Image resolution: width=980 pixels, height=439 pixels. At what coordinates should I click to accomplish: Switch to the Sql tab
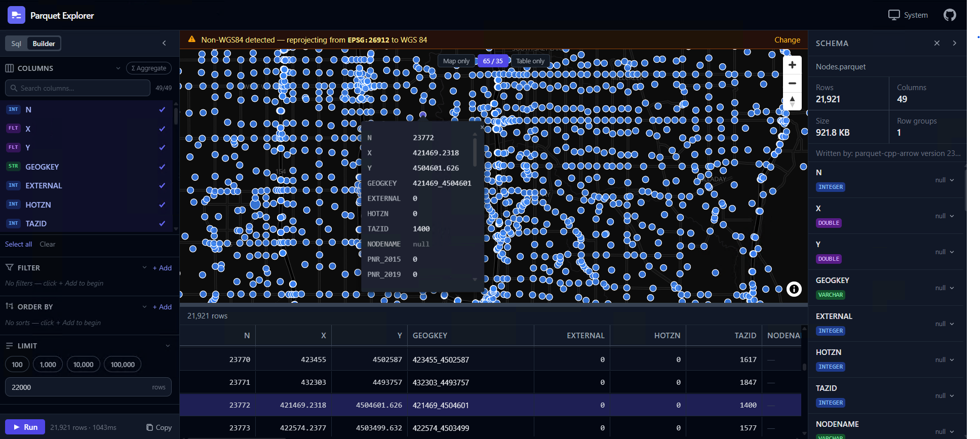coord(16,44)
